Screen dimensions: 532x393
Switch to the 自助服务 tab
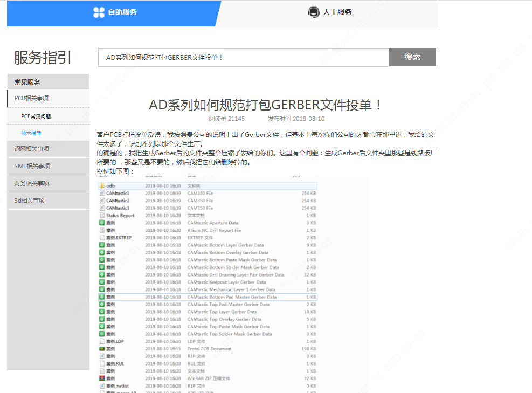click(122, 12)
